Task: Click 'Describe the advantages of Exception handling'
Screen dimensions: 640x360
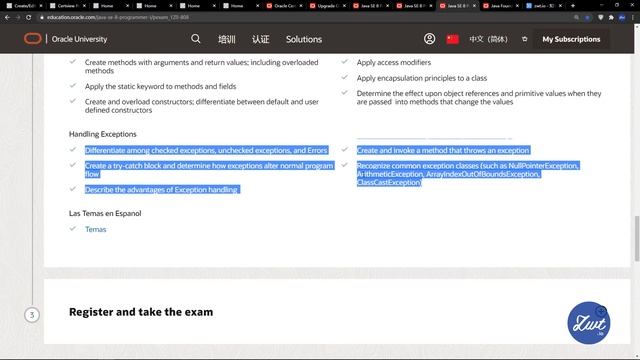Action: point(161,189)
